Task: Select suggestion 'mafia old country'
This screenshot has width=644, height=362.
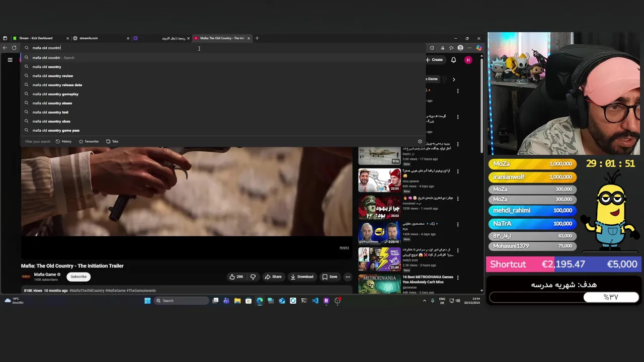Action: click(223, 67)
